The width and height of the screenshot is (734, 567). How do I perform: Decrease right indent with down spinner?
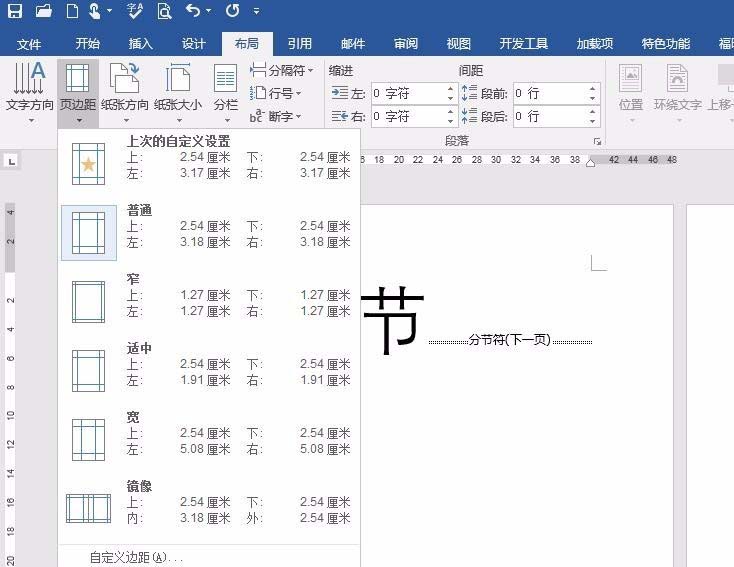(450, 121)
